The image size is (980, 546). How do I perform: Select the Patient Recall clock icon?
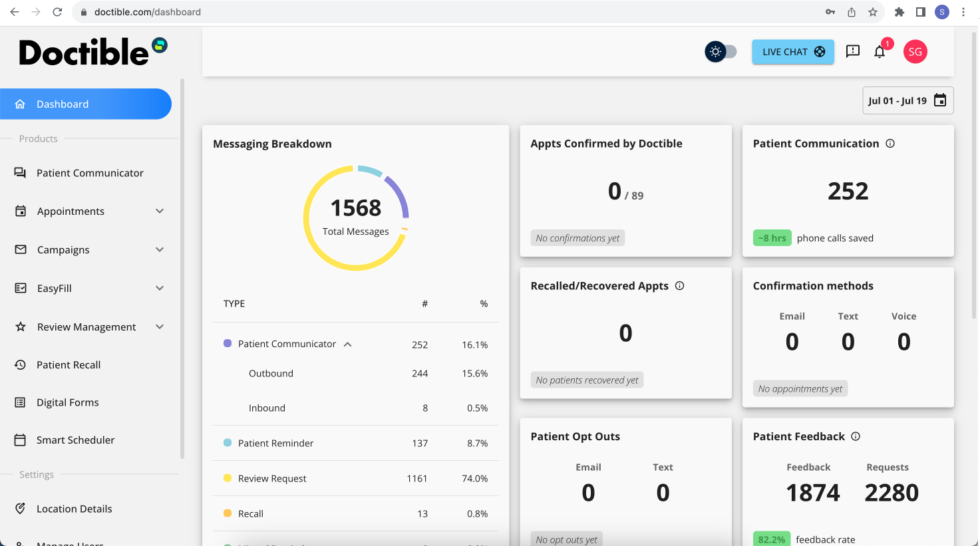tap(20, 364)
